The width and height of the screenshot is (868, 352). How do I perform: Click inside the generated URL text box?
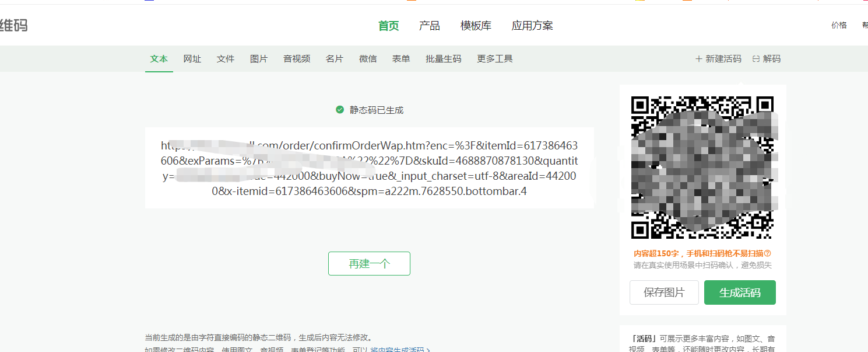pos(370,168)
